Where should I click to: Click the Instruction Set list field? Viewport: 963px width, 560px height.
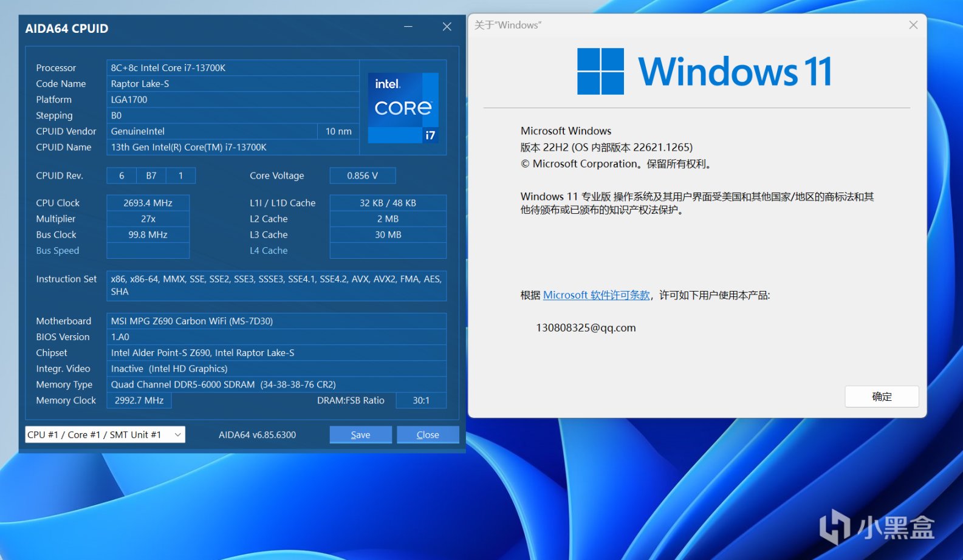[276, 285]
